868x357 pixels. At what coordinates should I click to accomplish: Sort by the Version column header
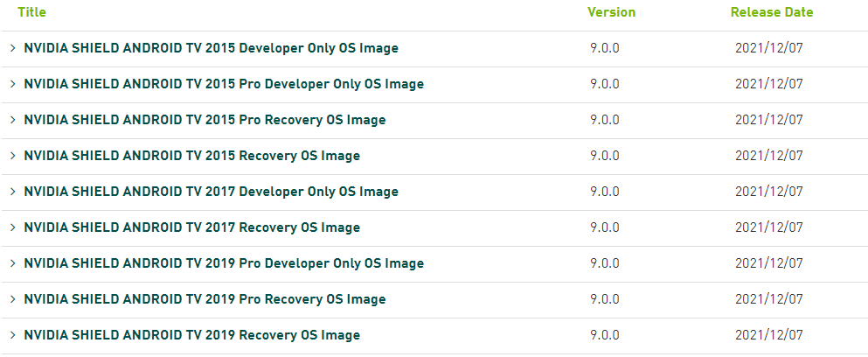(x=611, y=11)
